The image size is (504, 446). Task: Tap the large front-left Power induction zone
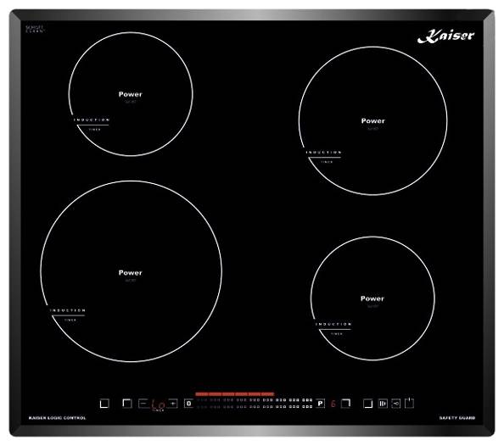(x=131, y=271)
